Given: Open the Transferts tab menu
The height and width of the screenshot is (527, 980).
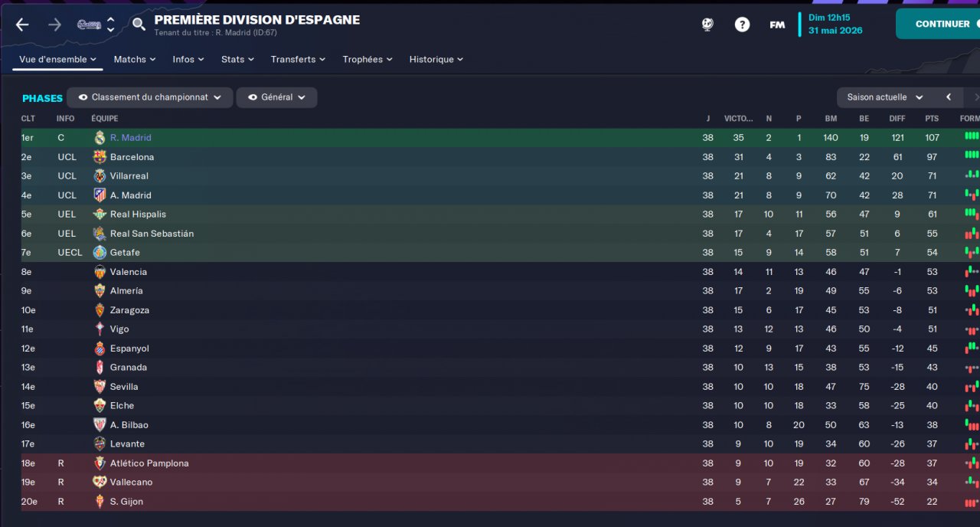Looking at the screenshot, I should (298, 59).
